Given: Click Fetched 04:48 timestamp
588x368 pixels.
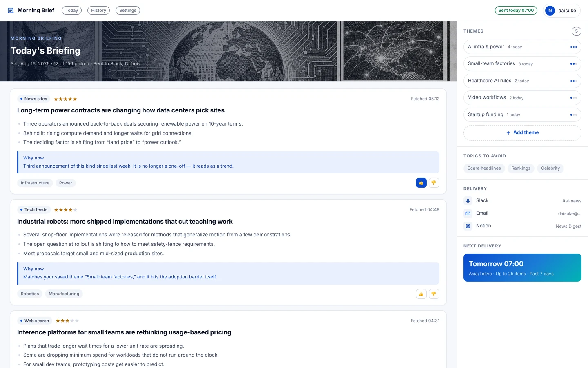Looking at the screenshot, I should 425,210.
